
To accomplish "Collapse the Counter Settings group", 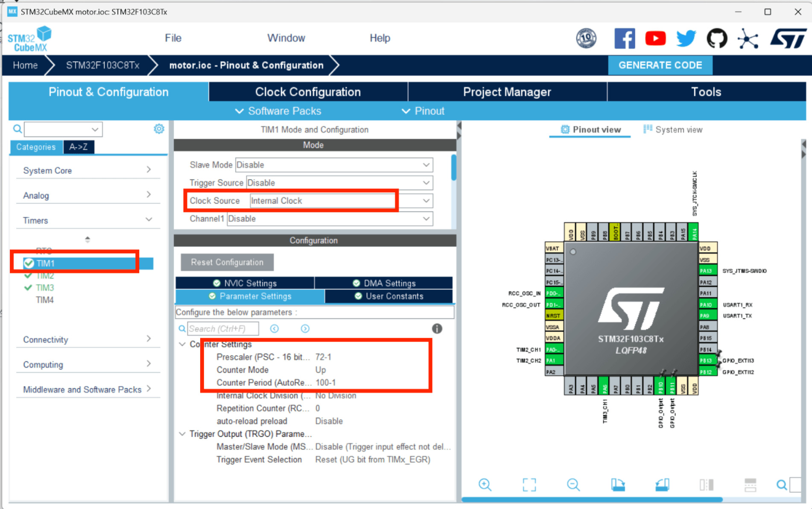I will click(x=182, y=344).
